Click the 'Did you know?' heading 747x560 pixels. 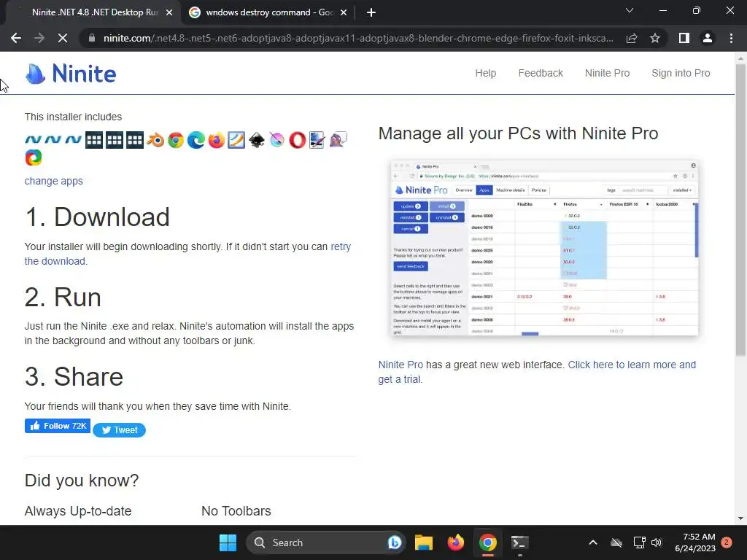pos(82,481)
